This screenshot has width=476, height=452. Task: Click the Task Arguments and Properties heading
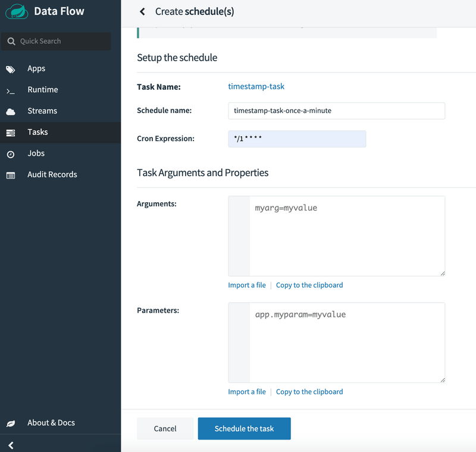pyautogui.click(x=202, y=172)
